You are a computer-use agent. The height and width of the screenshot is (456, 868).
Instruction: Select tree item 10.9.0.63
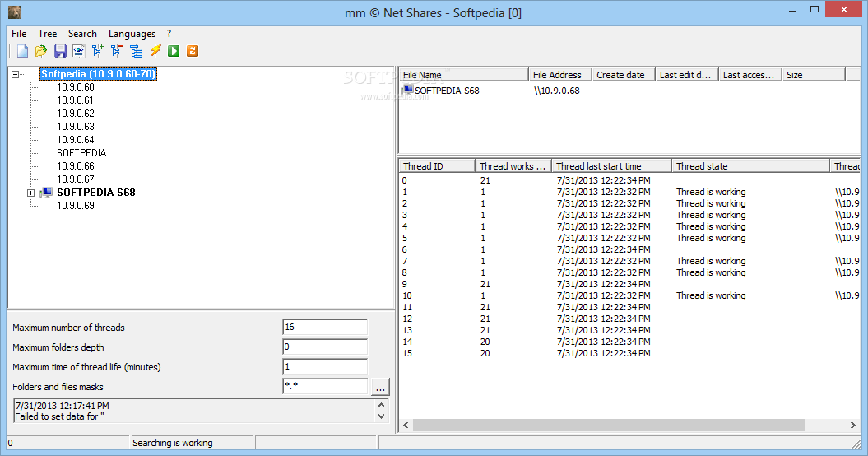76,126
